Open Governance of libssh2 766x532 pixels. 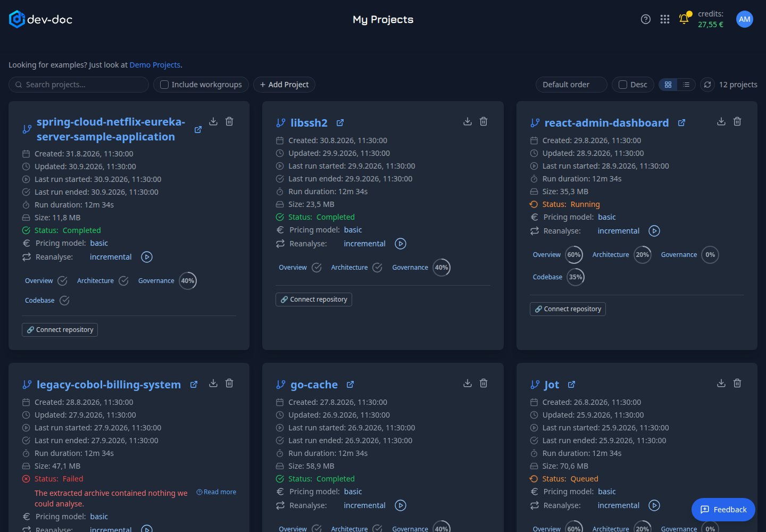[410, 268]
